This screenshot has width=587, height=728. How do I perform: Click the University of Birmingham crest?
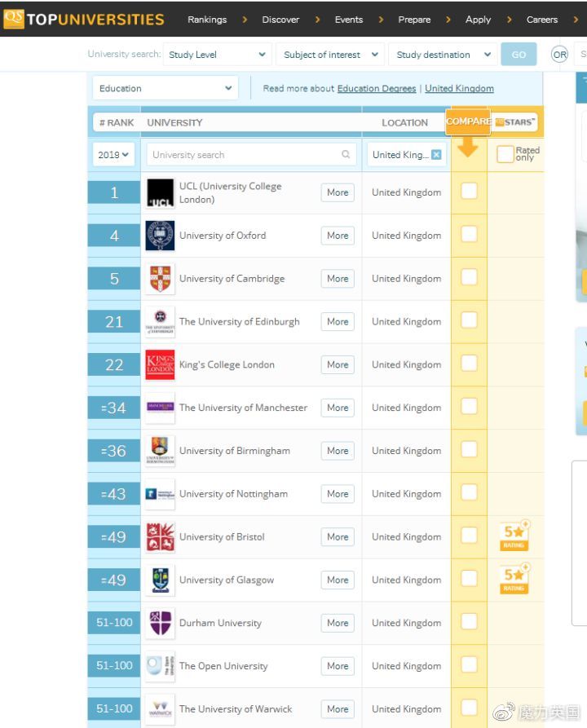pos(161,451)
